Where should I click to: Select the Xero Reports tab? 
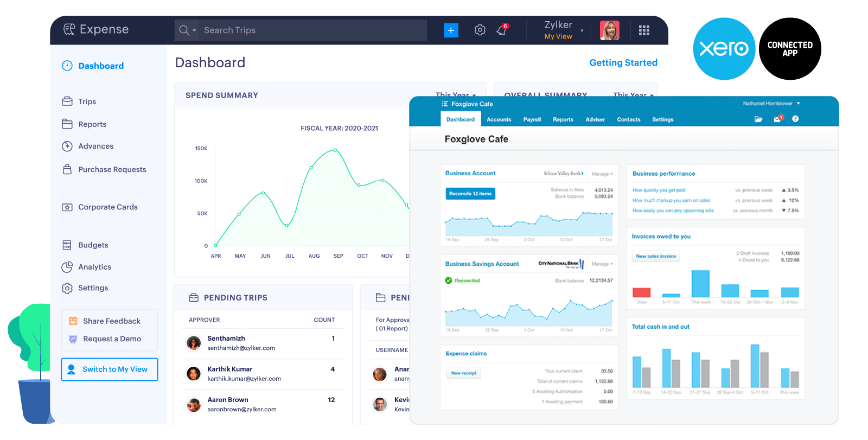click(563, 119)
